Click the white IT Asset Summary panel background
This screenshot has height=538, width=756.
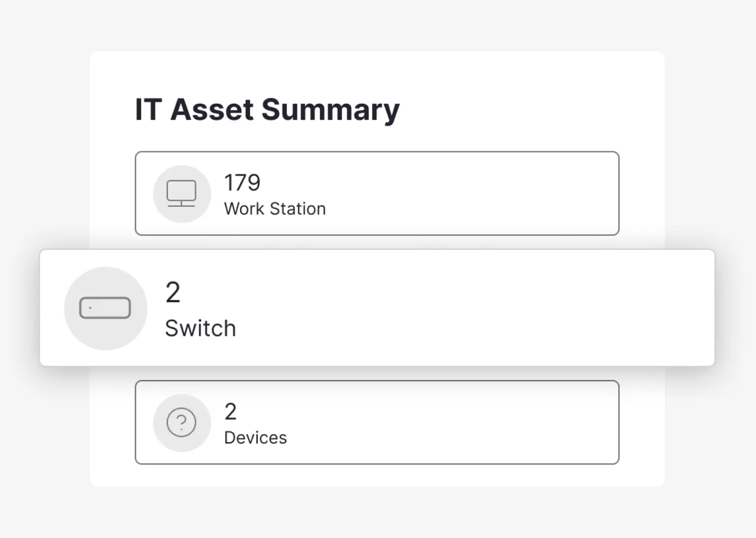click(x=519, y=104)
